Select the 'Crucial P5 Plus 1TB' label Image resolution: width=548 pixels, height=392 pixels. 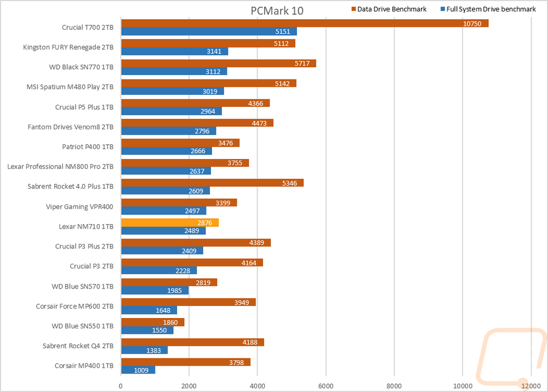[x=84, y=107]
